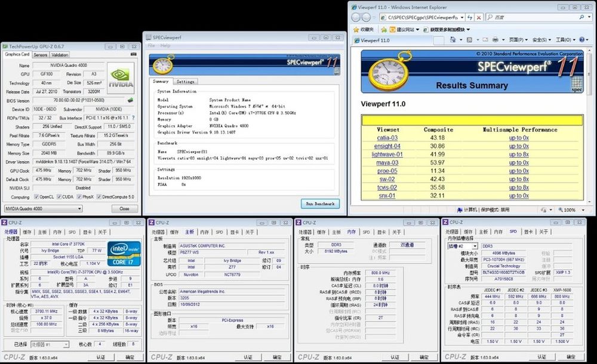Click SPECviewperf stopwatch logo in benchmark window
597x364 pixels.
(x=164, y=64)
